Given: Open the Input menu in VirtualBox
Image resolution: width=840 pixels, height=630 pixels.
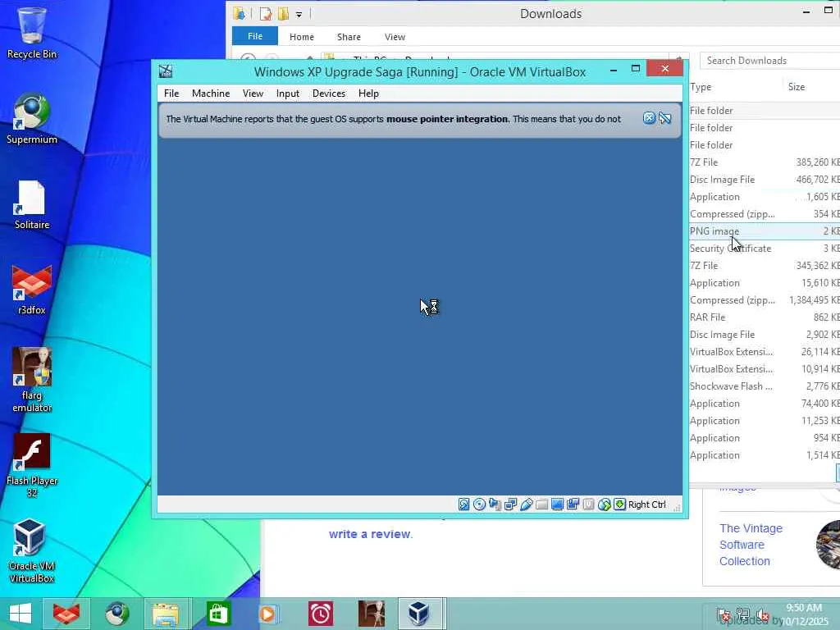Looking at the screenshot, I should pyautogui.click(x=288, y=94).
